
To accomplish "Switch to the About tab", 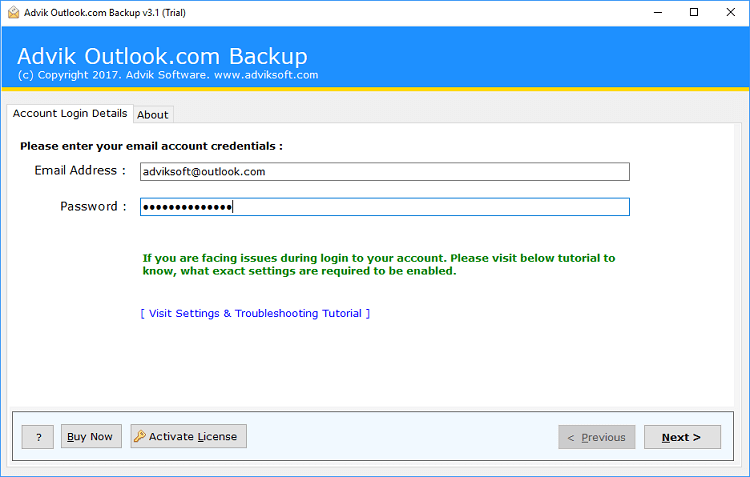I will (x=153, y=115).
